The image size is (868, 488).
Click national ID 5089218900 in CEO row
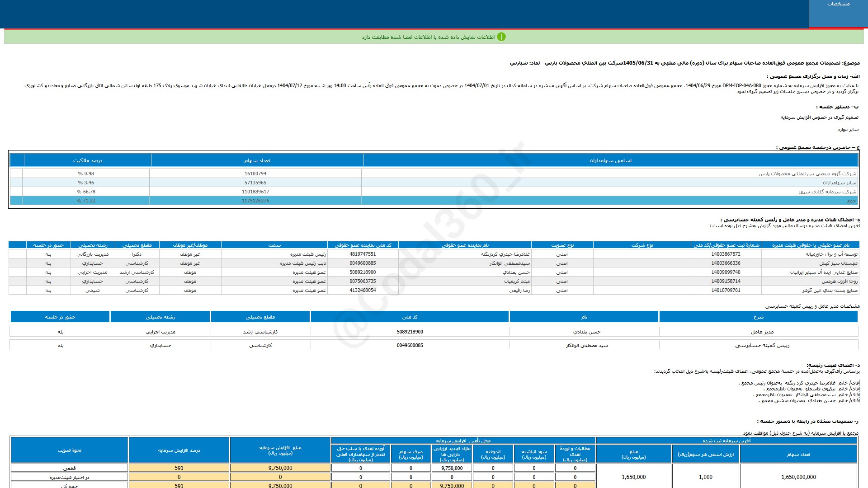(x=410, y=332)
